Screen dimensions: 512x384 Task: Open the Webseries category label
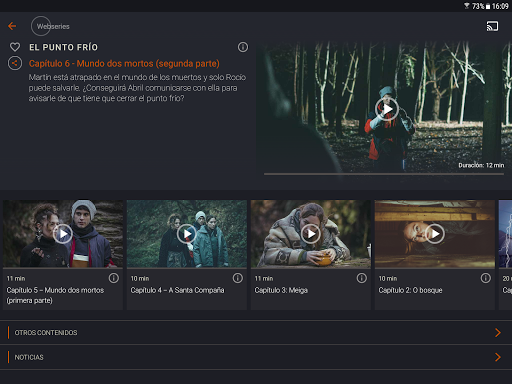coord(53,26)
